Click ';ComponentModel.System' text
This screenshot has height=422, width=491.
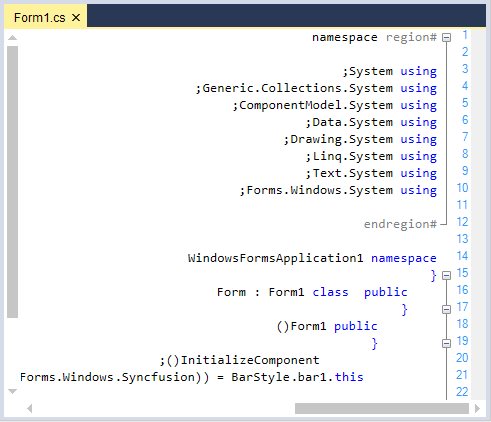click(313, 105)
